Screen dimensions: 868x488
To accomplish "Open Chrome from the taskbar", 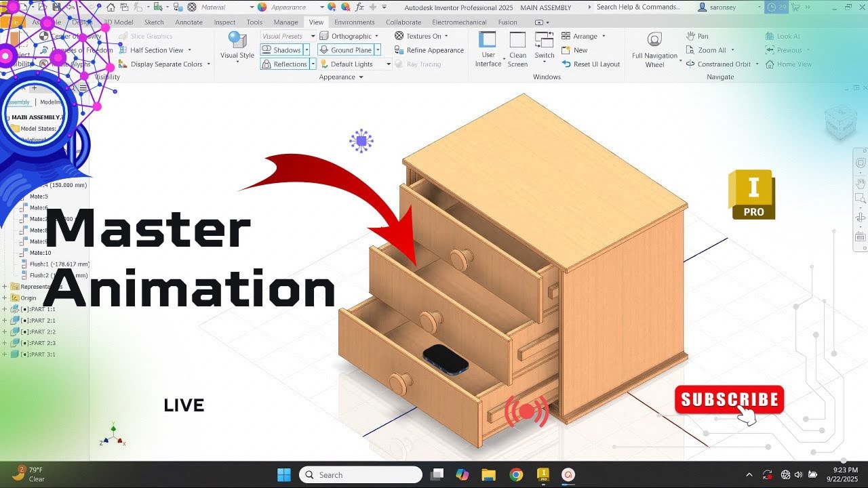I will point(516,474).
